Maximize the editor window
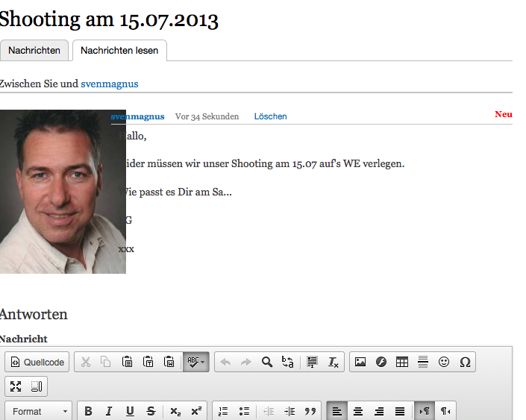Image resolution: width=526 pixels, height=420 pixels. tap(16, 386)
